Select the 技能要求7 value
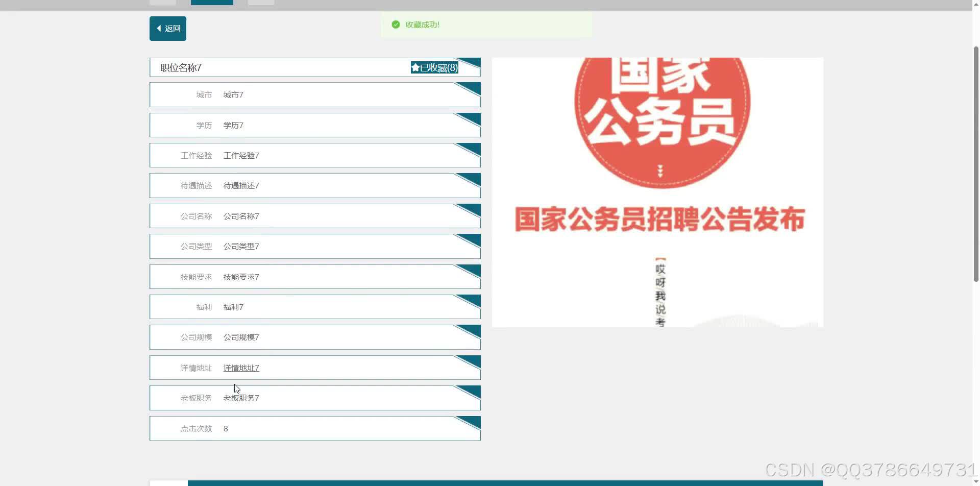This screenshot has width=980, height=486. [x=241, y=277]
